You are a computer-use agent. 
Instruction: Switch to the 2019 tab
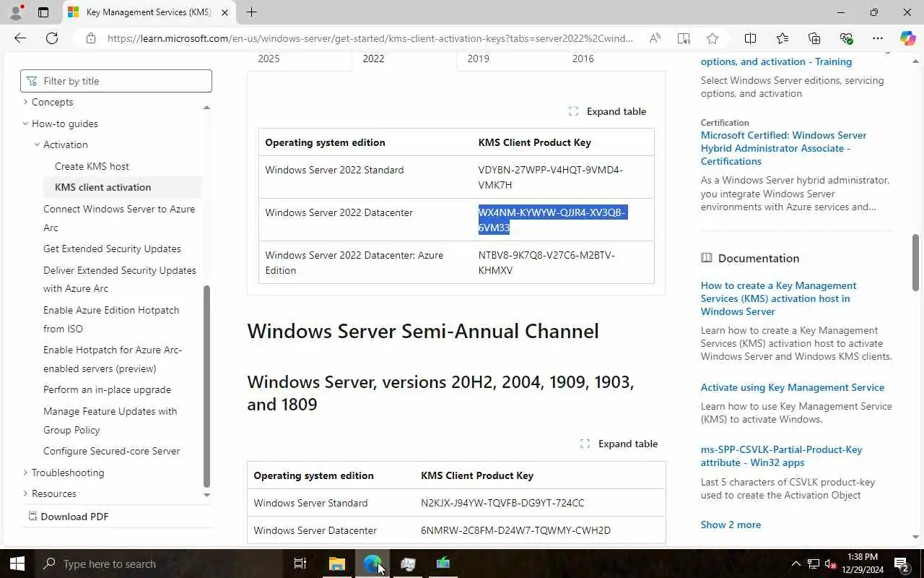[478, 59]
